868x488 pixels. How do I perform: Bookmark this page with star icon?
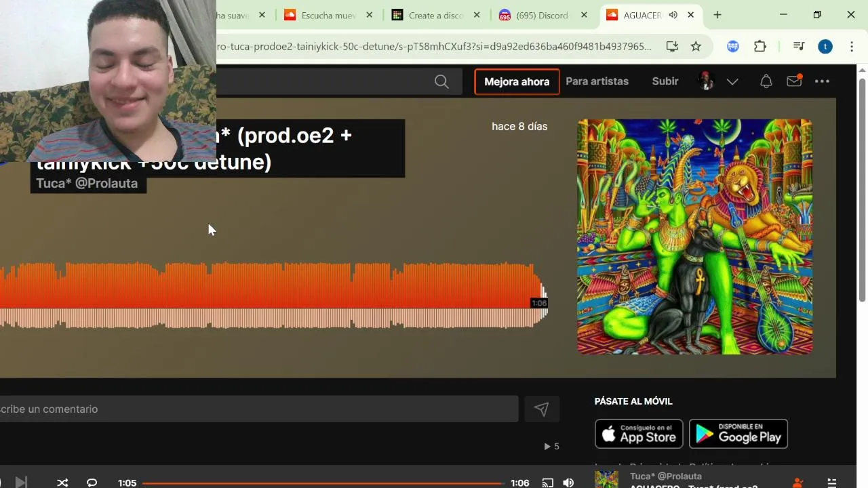point(696,46)
